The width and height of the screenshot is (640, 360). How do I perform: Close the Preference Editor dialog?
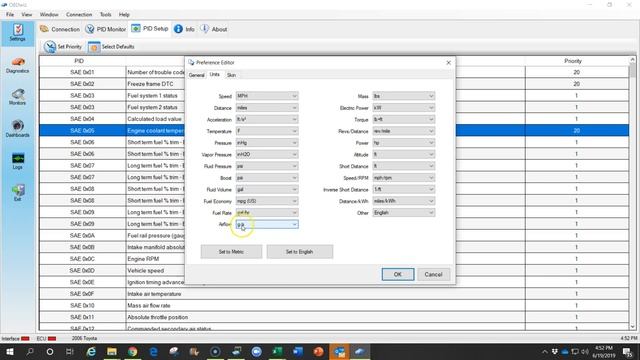tap(449, 62)
